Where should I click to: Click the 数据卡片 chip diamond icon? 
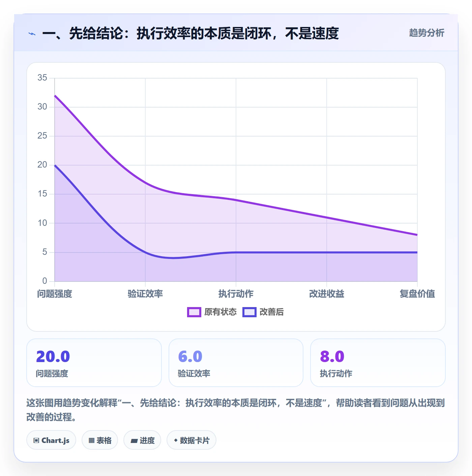tap(176, 440)
